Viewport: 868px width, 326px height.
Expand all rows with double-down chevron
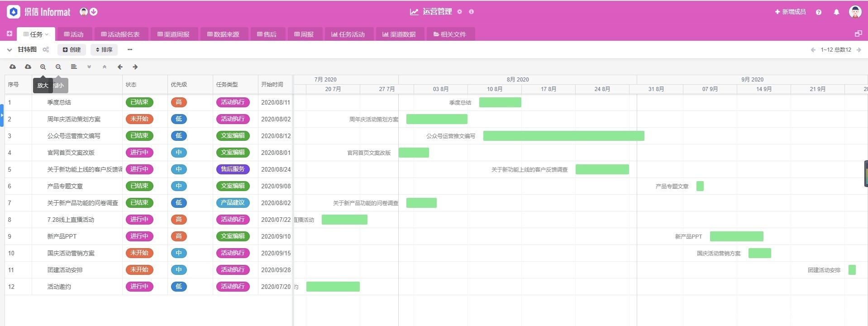pos(89,67)
